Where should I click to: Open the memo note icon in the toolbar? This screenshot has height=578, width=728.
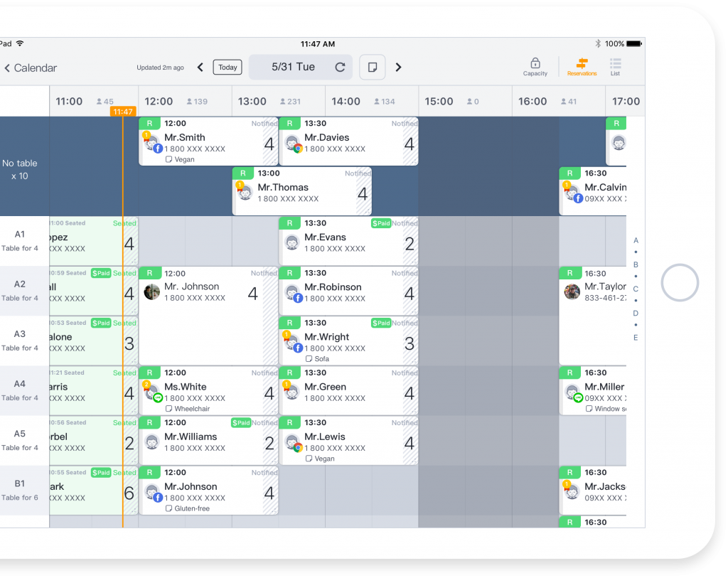pos(372,67)
